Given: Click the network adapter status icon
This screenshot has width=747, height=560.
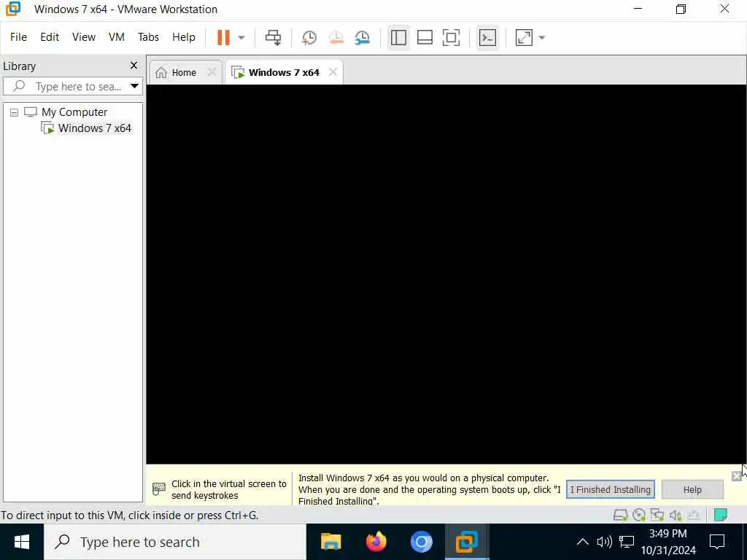Looking at the screenshot, I should pos(657,515).
